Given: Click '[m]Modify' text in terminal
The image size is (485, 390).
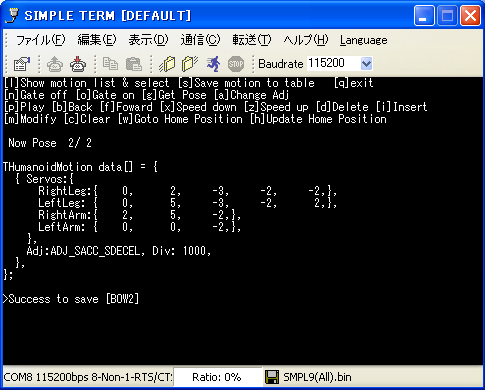Looking at the screenshot, I should click(x=30, y=119).
